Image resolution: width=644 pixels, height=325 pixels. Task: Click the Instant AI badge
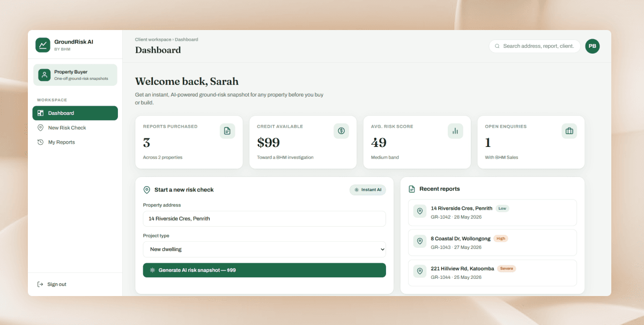tap(368, 190)
